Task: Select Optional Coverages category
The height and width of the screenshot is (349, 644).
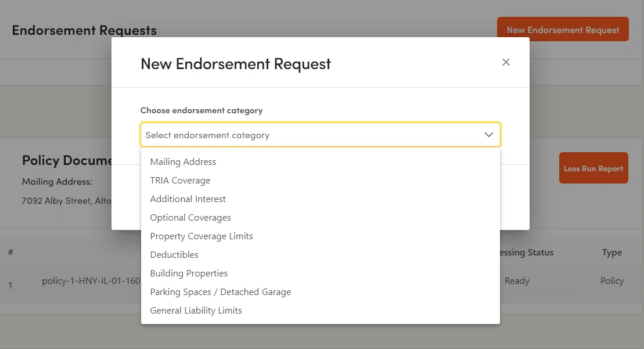Action: (190, 217)
